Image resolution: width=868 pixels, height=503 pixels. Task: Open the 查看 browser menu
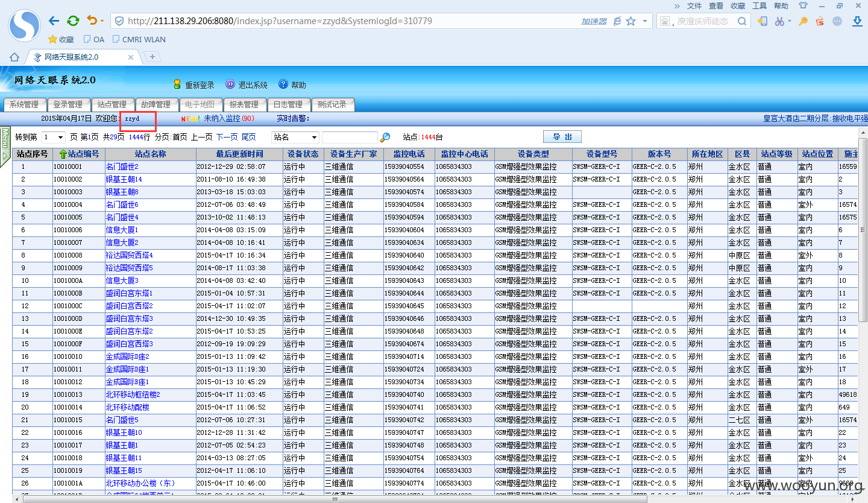pos(716,6)
